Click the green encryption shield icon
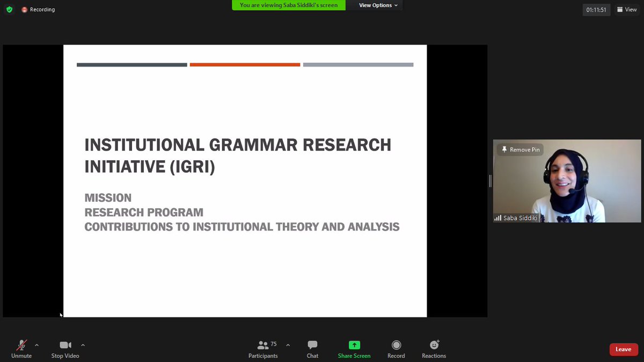Viewport: 644px width, 362px height. coord(9,10)
